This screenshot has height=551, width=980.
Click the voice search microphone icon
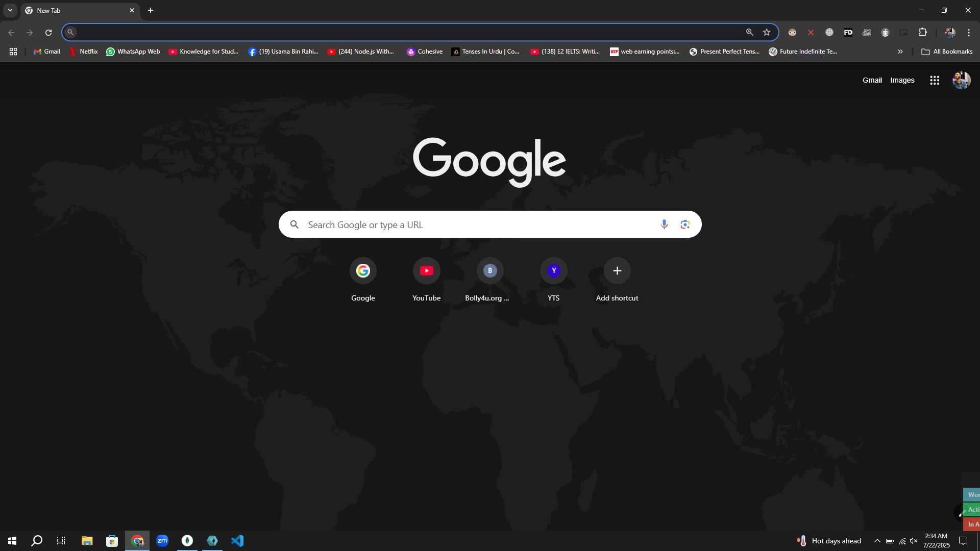(664, 224)
